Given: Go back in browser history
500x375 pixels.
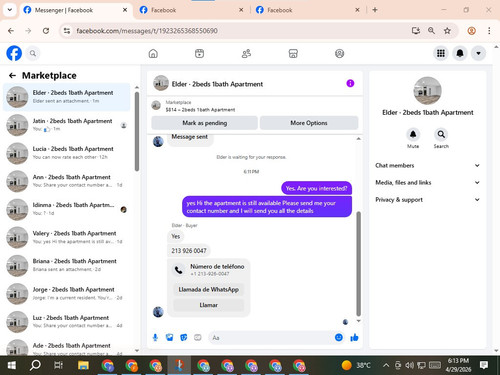Looking at the screenshot, I should [11, 31].
